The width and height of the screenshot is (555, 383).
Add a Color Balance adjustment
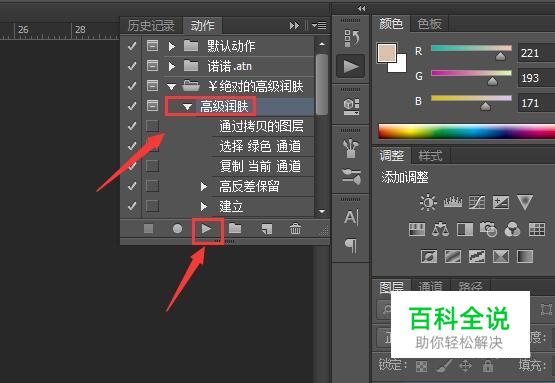[440, 229]
